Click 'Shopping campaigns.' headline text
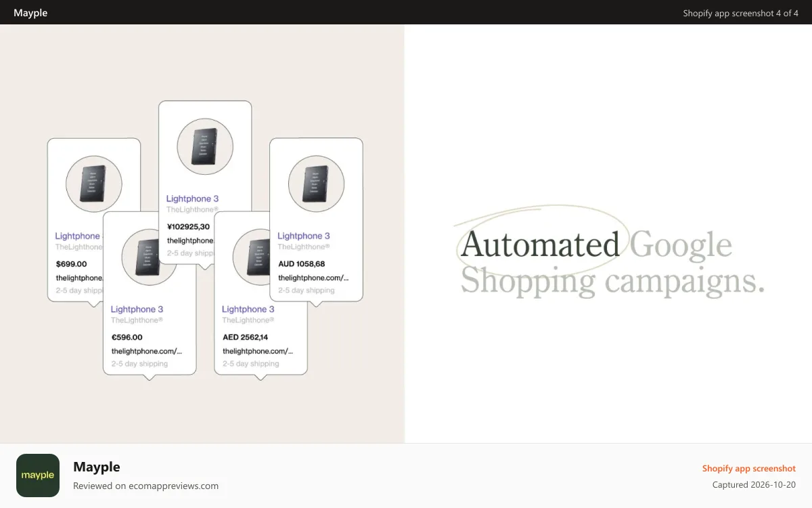The height and width of the screenshot is (508, 812). pyautogui.click(x=612, y=281)
